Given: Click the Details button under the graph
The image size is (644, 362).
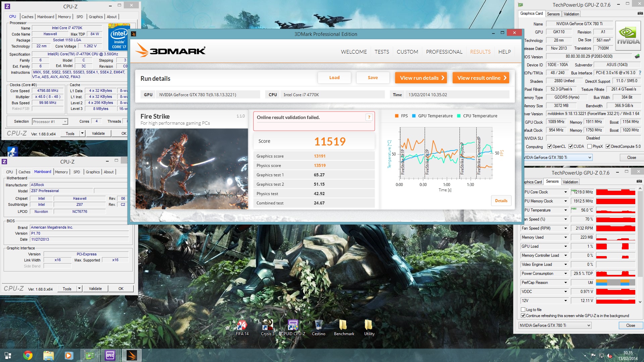Looking at the screenshot, I should click(501, 201).
